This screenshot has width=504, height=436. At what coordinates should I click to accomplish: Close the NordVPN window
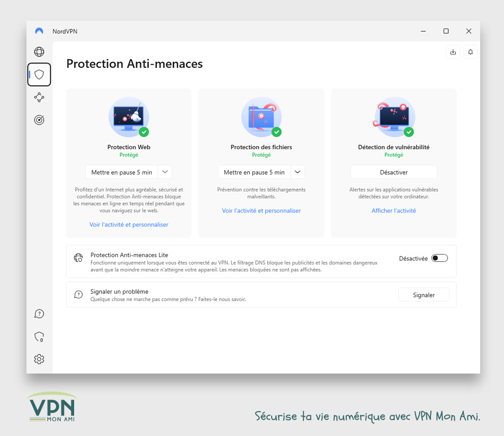point(469,31)
